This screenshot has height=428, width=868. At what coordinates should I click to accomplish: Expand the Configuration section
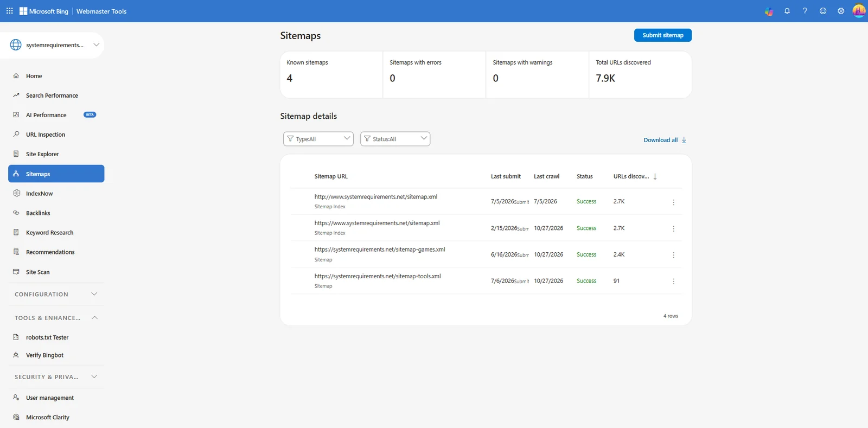pyautogui.click(x=56, y=294)
